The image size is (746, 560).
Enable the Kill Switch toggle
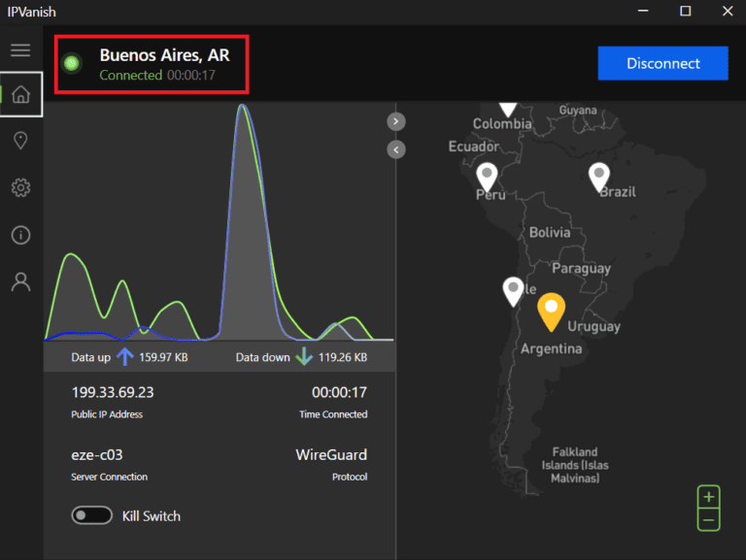(x=91, y=515)
